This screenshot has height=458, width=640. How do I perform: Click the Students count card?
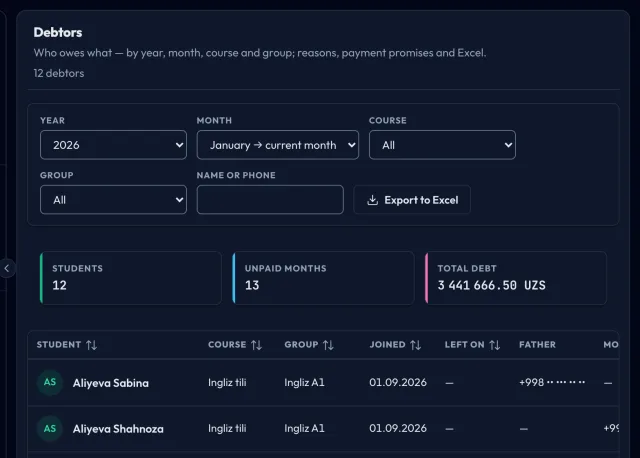[131, 278]
